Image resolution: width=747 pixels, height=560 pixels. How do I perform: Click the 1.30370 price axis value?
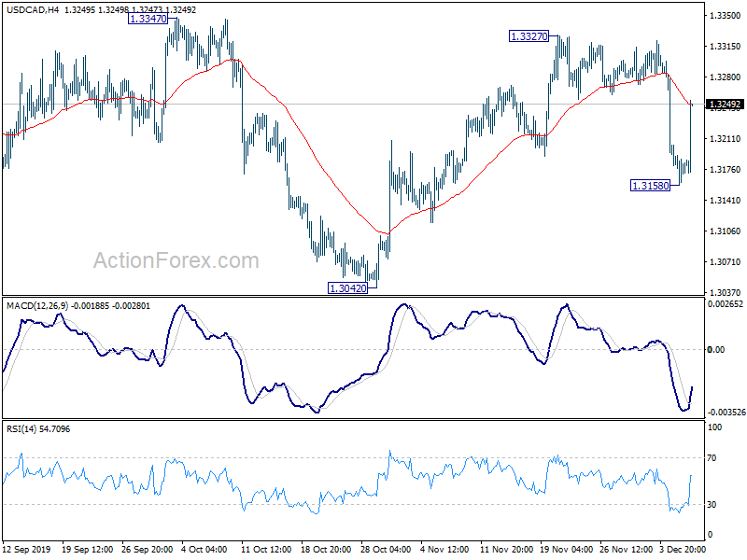(x=726, y=292)
